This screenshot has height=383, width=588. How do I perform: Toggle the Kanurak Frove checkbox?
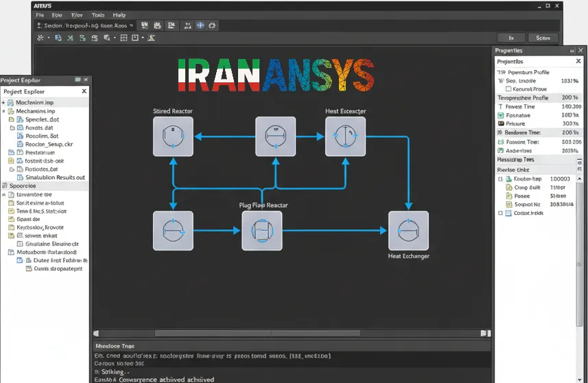click(508, 89)
